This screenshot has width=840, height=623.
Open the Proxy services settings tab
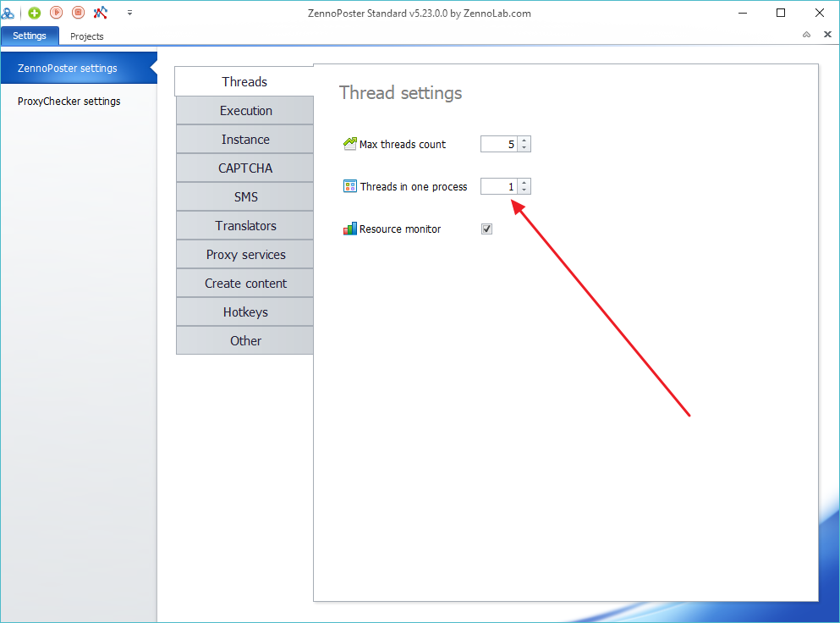[245, 255]
